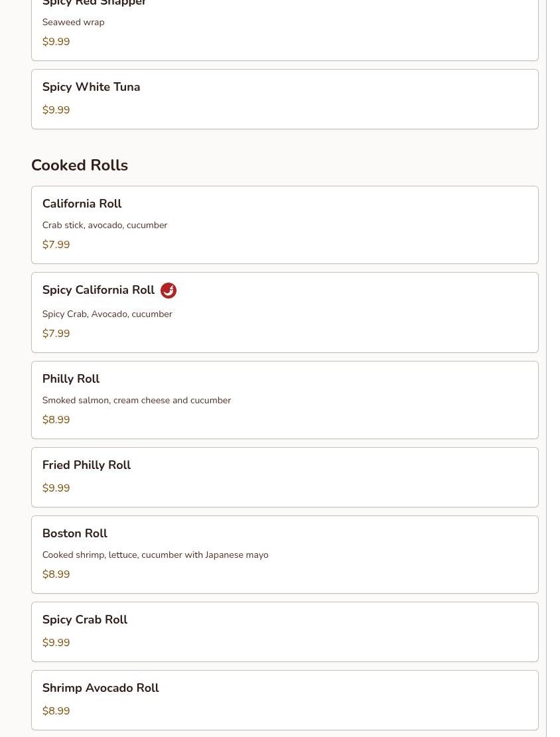Click the $7.99 price under California Roll
The image size is (560, 737).
coord(56,245)
